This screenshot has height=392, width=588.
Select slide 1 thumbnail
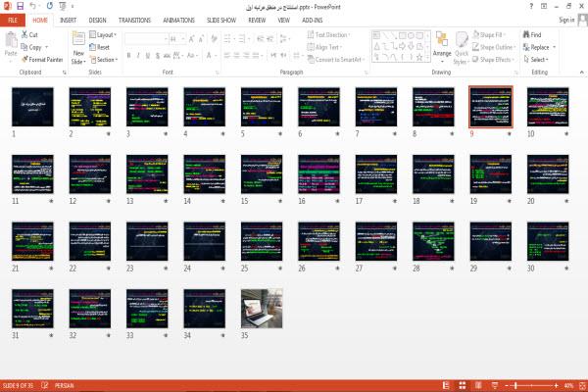[32, 107]
